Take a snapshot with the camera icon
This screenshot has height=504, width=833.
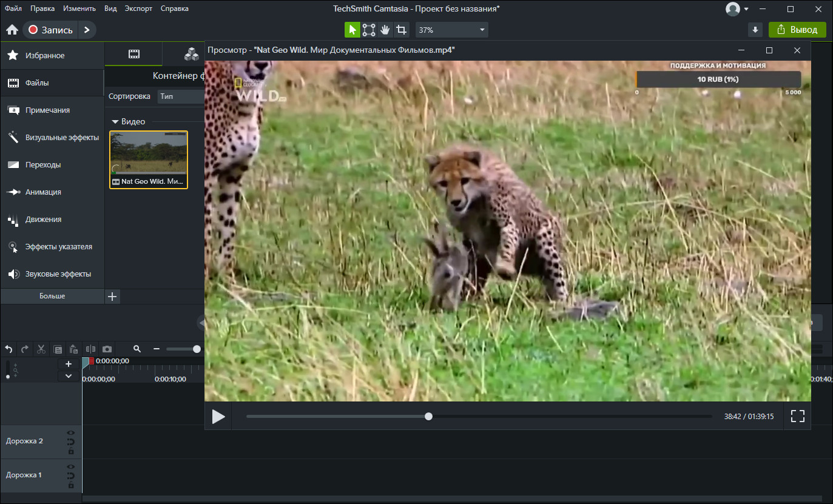click(107, 349)
